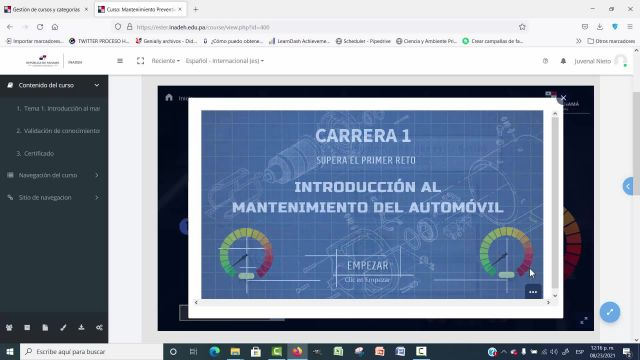
Task: Open the Español - Internacional language dropdown
Action: pos(224,61)
